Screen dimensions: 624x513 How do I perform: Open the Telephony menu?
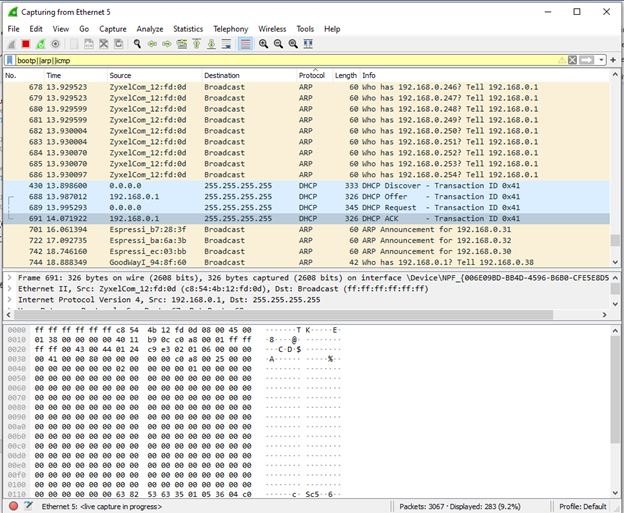(230, 29)
